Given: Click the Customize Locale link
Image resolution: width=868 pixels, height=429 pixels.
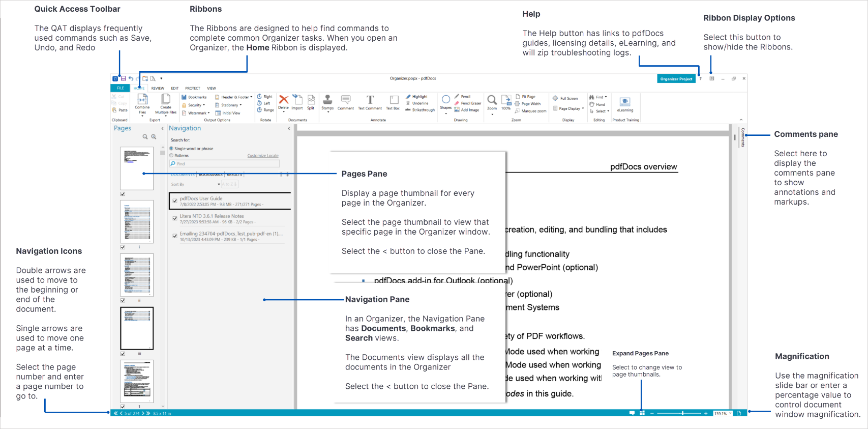Looking at the screenshot, I should click(263, 156).
